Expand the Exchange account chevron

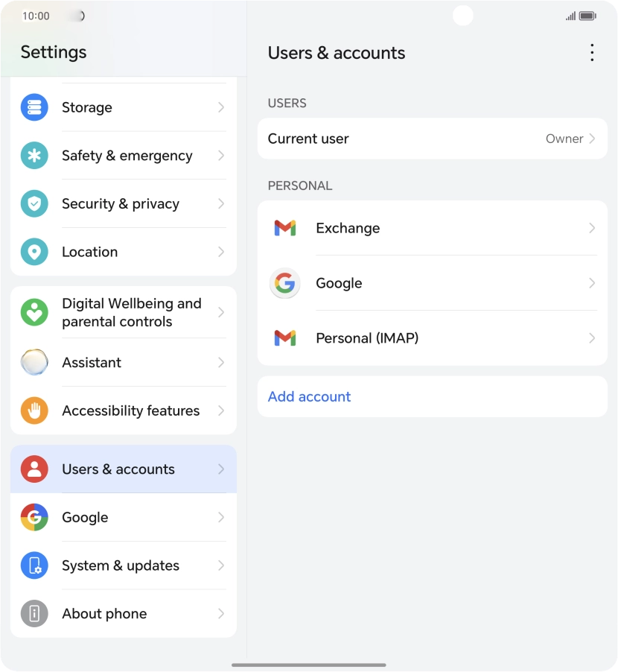coord(592,228)
